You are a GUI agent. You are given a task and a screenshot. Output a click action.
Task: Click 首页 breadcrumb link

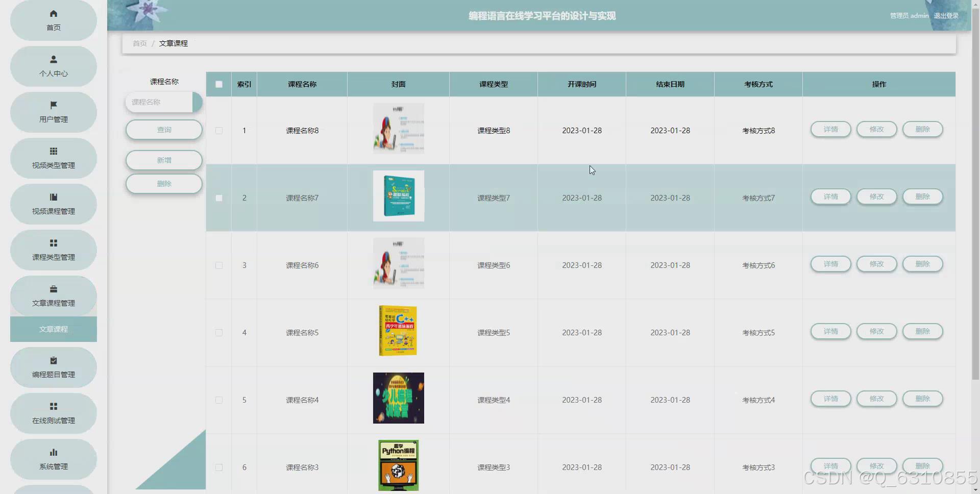point(140,43)
